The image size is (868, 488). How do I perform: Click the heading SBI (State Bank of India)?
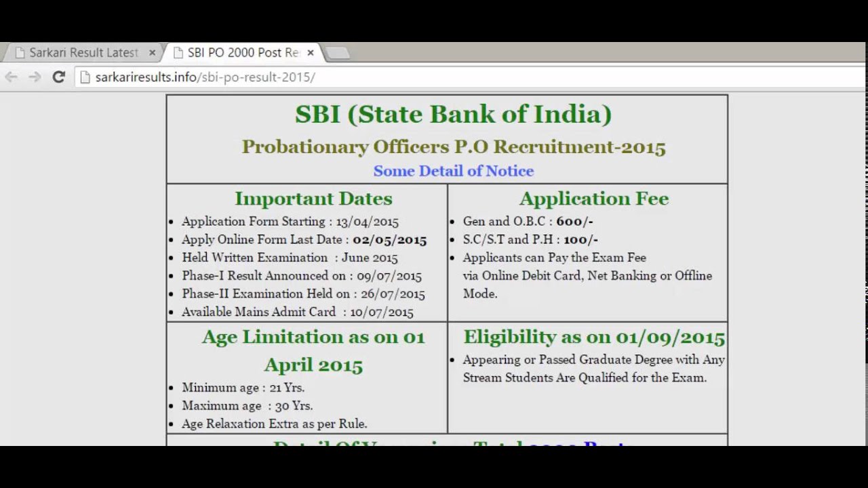click(453, 114)
